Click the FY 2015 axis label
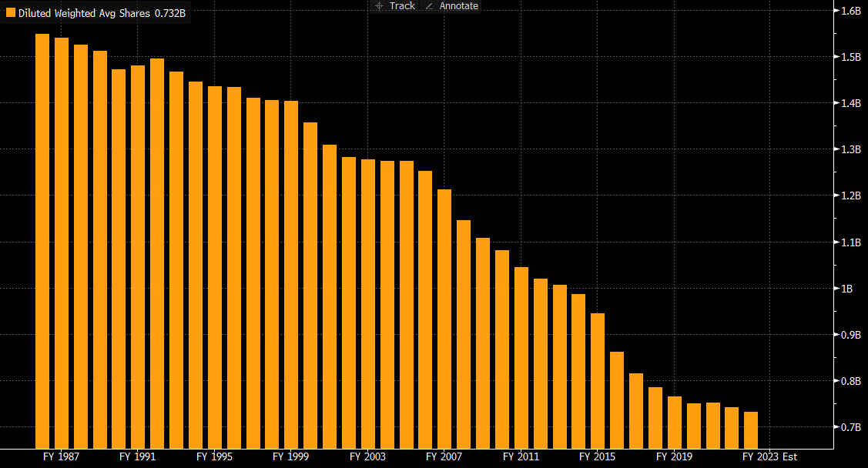The width and height of the screenshot is (868, 468). point(598,457)
